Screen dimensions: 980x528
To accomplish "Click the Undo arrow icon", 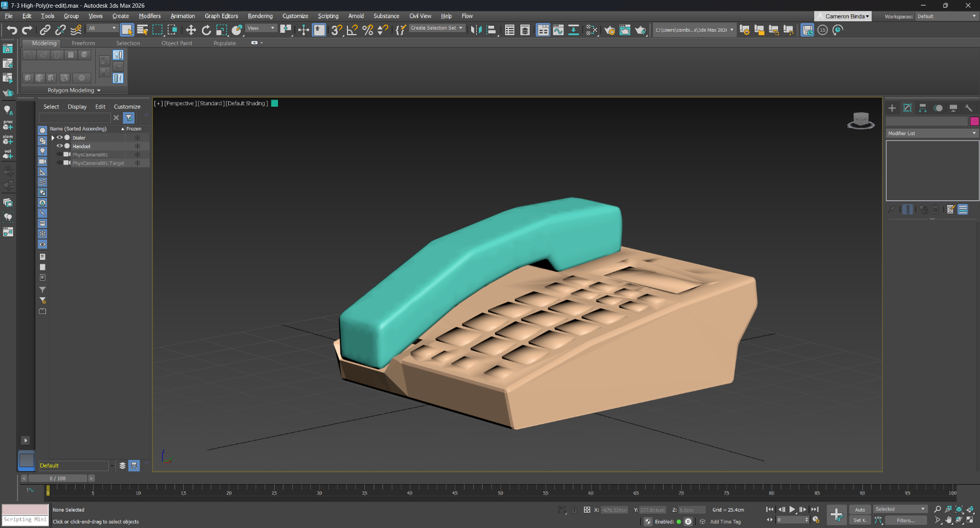I will coord(11,30).
